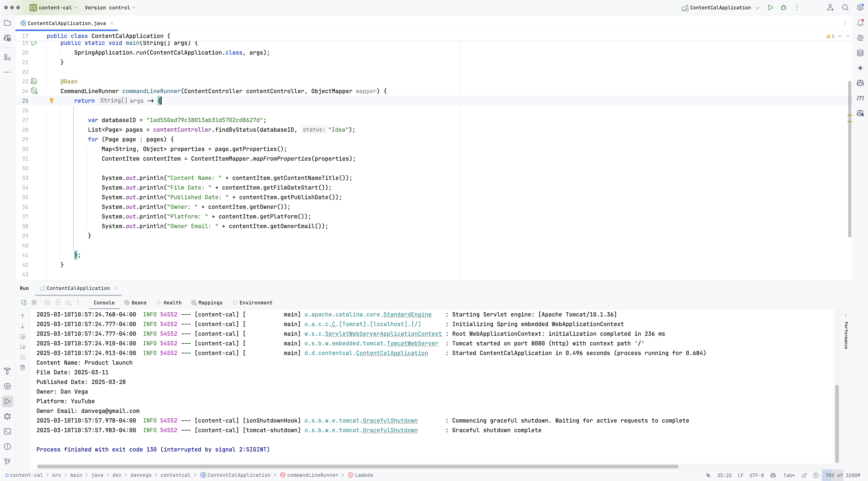Open the Notifications panel
Image resolution: width=868 pixels, height=481 pixels.
860,23
